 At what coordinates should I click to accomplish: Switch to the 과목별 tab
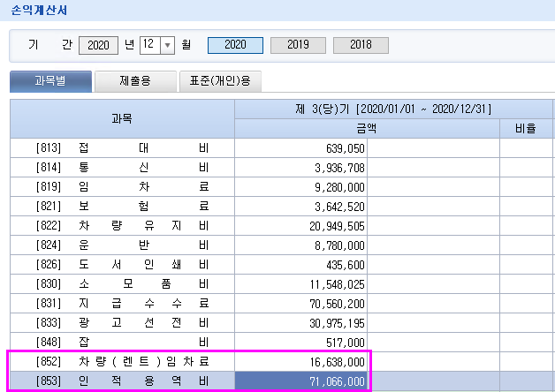50,81
